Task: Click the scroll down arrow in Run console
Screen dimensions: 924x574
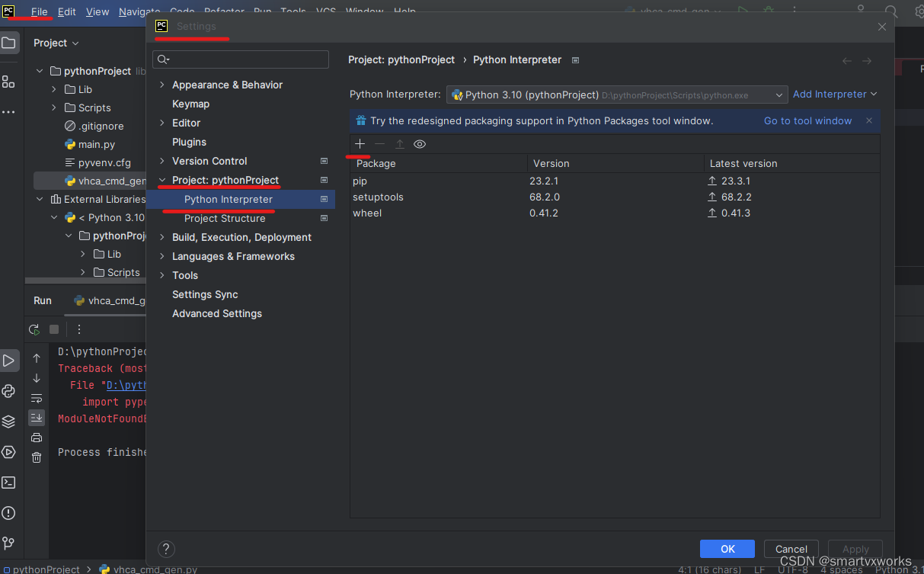Action: coord(37,378)
